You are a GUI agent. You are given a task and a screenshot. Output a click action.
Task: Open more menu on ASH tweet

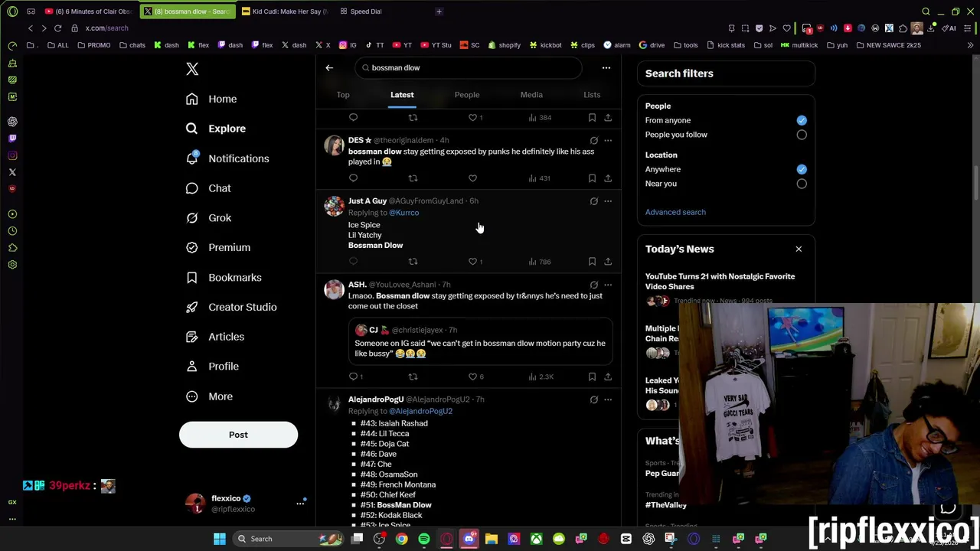point(608,285)
